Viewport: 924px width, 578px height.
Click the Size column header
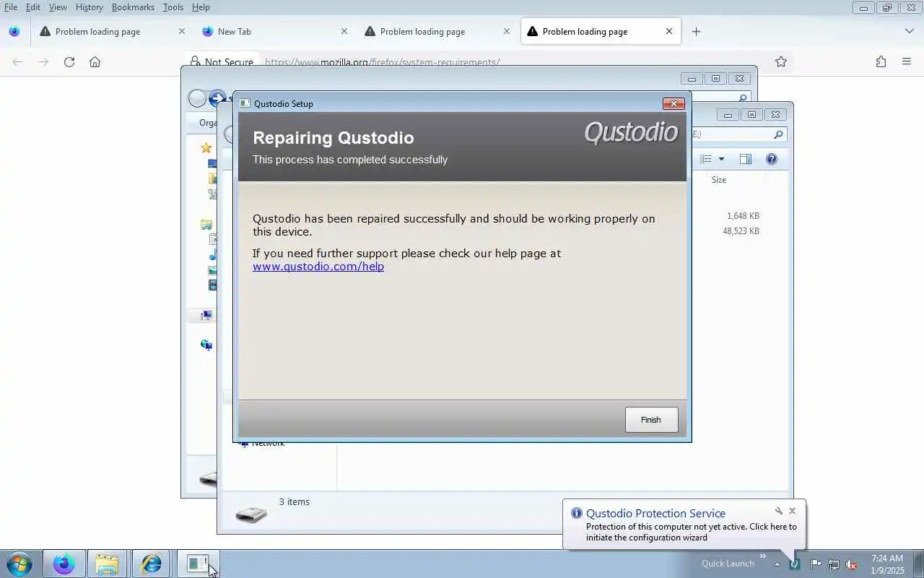[x=719, y=180]
